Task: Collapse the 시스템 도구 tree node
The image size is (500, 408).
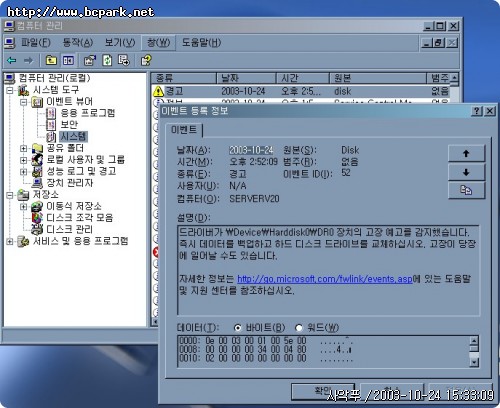Action: point(10,90)
